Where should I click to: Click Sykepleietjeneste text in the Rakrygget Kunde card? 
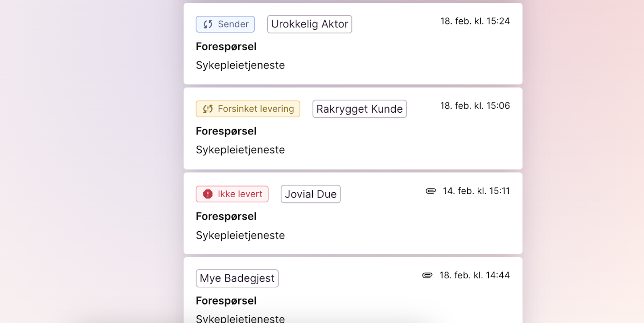(x=240, y=150)
